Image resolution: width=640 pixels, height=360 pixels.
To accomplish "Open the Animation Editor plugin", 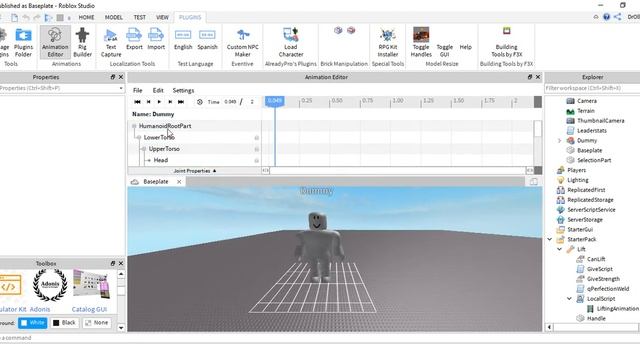I will 55,42.
